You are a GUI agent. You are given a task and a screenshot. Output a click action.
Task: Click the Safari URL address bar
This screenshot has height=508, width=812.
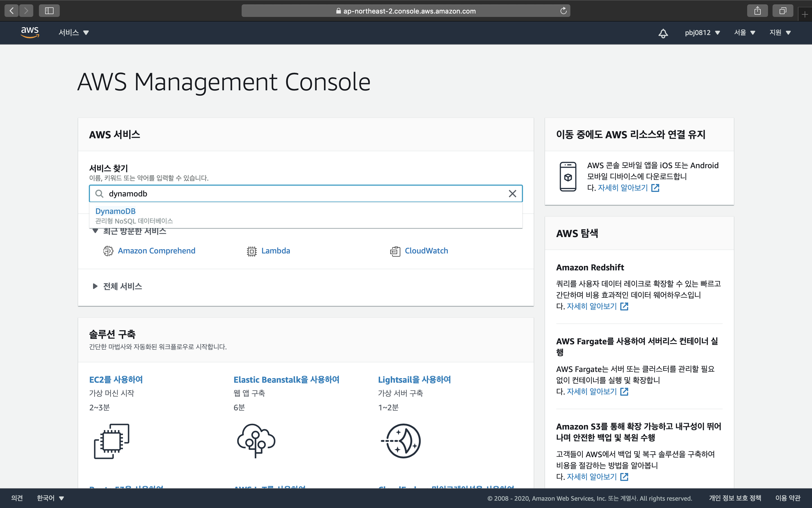click(406, 11)
